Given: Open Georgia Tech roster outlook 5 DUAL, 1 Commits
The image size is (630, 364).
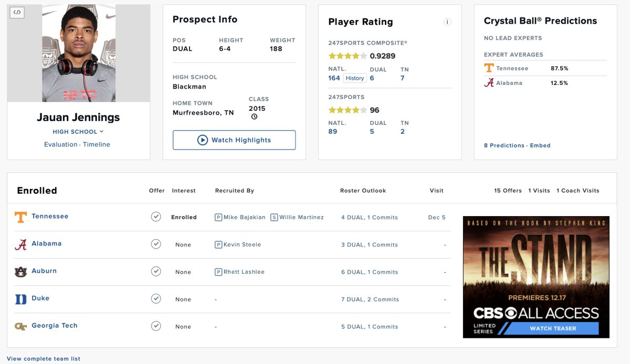Looking at the screenshot, I should tap(370, 326).
